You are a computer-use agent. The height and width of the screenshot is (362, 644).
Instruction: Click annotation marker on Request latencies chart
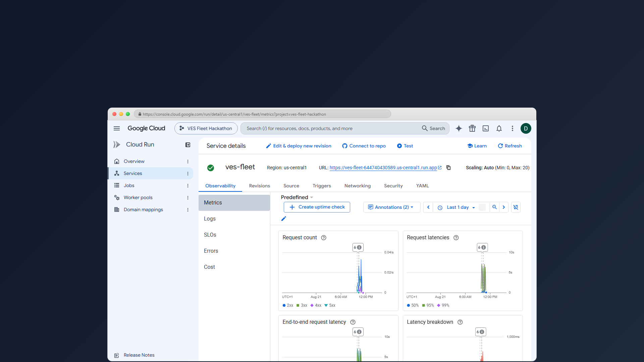pos(482,248)
